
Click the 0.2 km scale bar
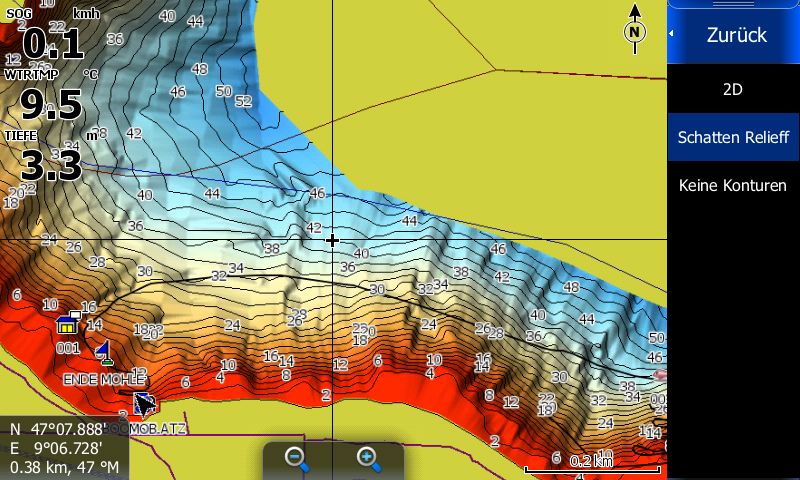[x=592, y=463]
